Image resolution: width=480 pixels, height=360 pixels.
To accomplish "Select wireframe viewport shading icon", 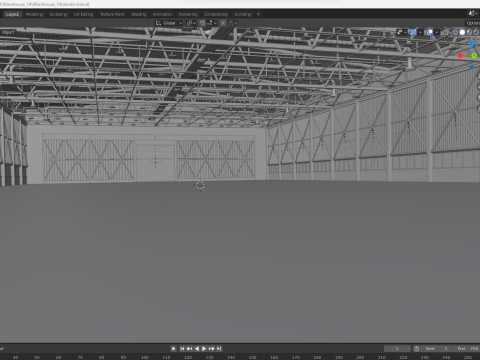I will (x=455, y=32).
